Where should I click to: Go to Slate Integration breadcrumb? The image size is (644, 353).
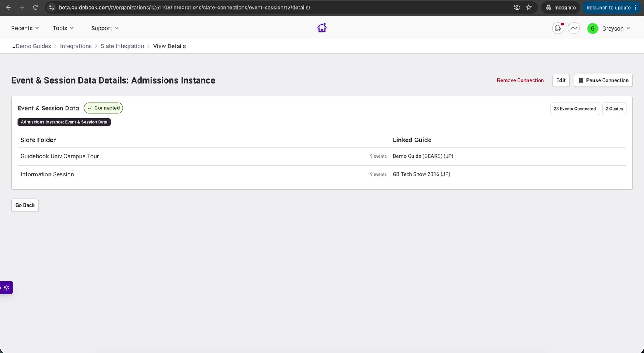122,46
